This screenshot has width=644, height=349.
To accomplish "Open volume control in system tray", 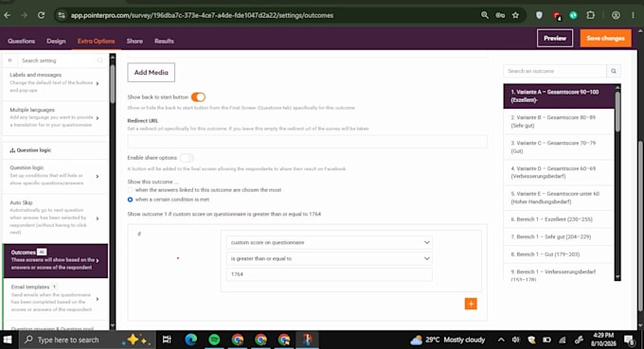I will click(x=516, y=340).
